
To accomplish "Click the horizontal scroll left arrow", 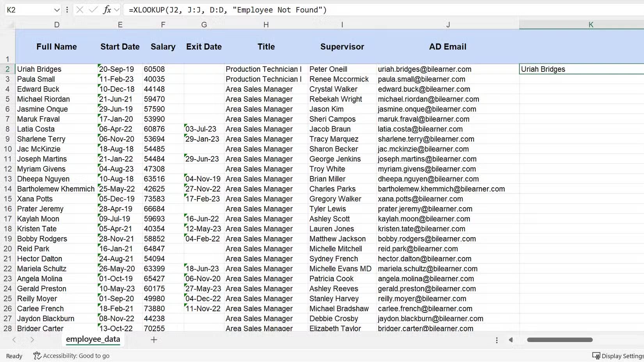I will 511,340.
